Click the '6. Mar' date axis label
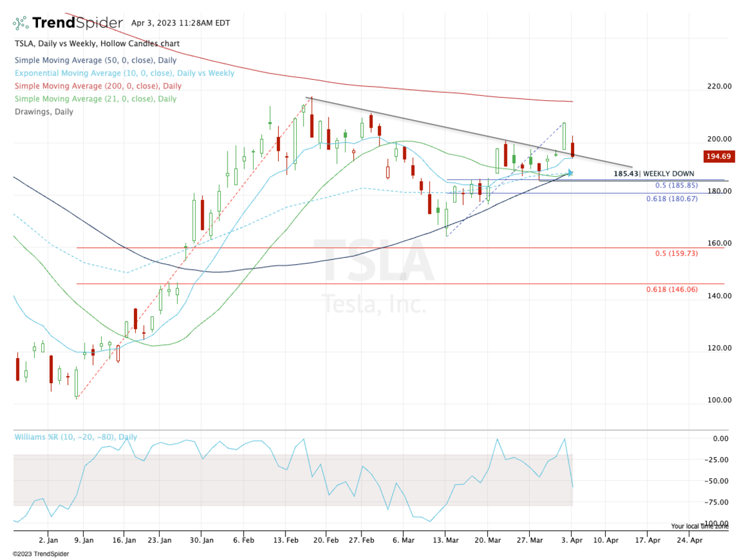The image size is (748, 560). click(403, 541)
